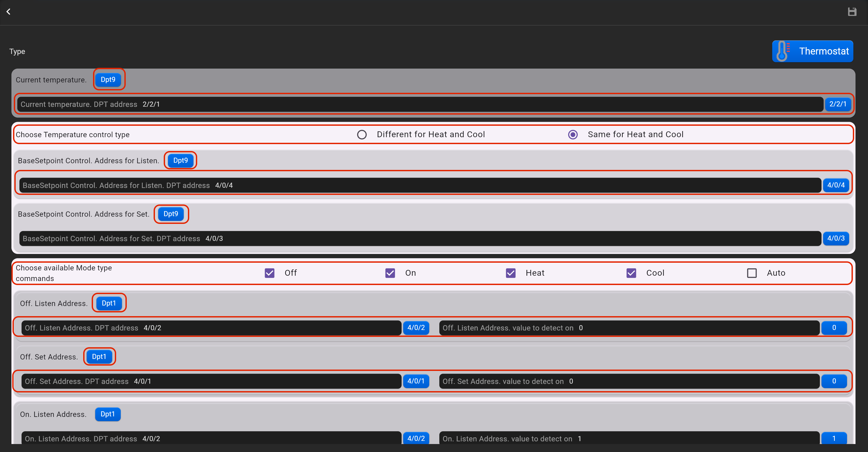Edit Off Listen Address value to detect field
This screenshot has width=868, height=452.
pos(629,328)
